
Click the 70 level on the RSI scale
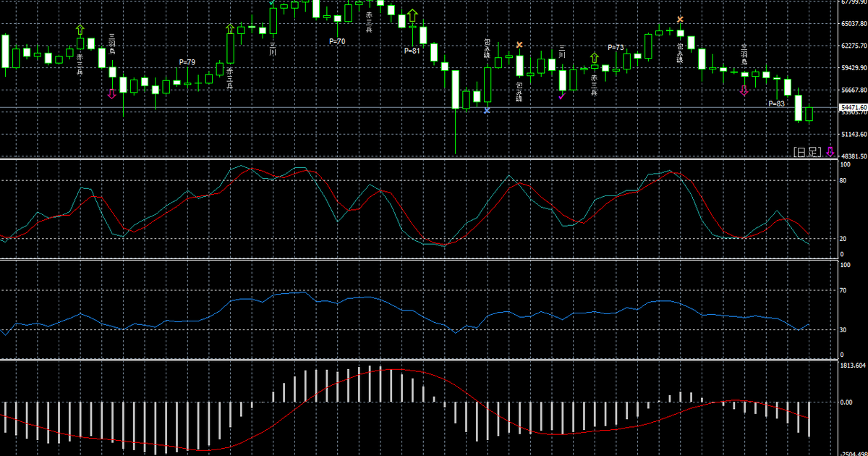point(844,291)
